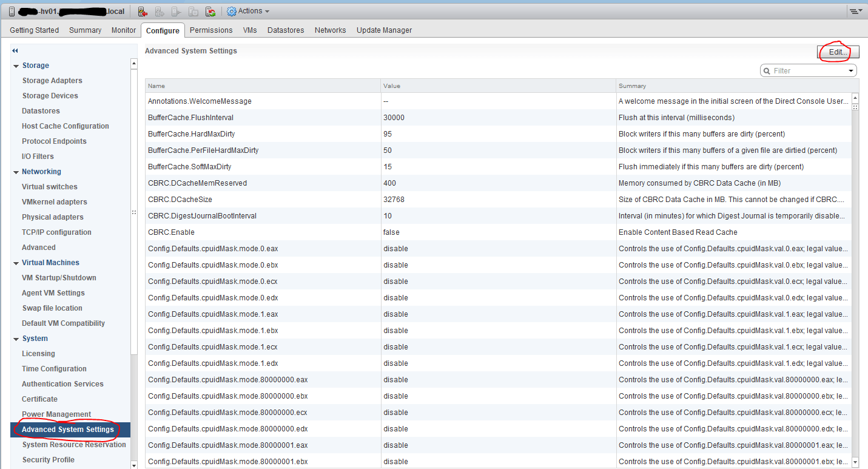Select the Annotations.WelcomeMessage row
This screenshot has width=868, height=469.
click(x=498, y=101)
